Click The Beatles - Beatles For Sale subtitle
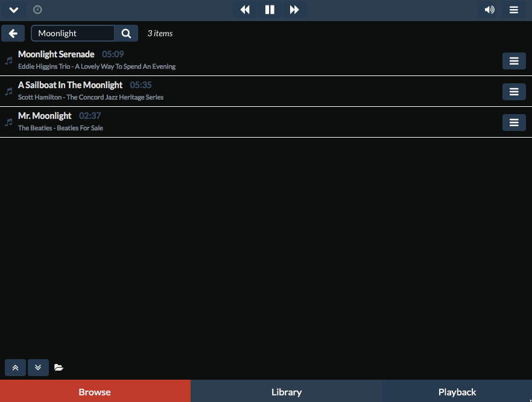The image size is (532, 402). pyautogui.click(x=60, y=128)
